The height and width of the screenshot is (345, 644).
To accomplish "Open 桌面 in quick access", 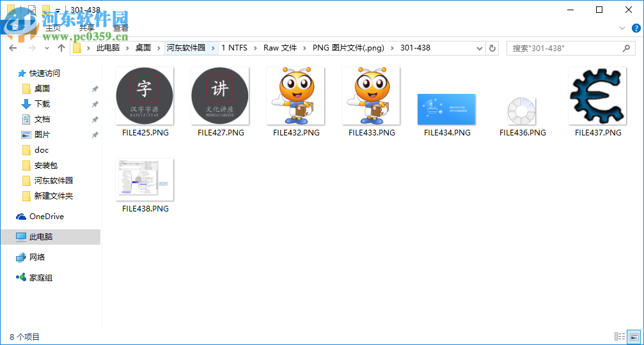I will coord(42,89).
